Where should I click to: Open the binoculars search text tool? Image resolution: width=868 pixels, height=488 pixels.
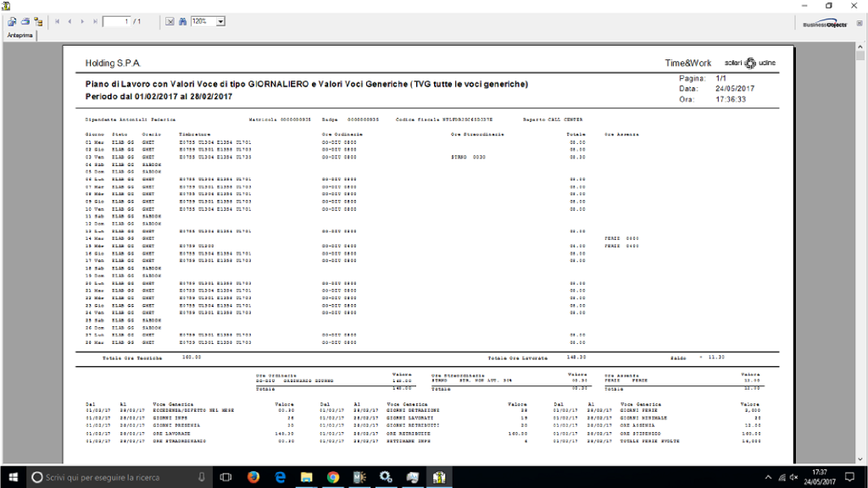182,21
